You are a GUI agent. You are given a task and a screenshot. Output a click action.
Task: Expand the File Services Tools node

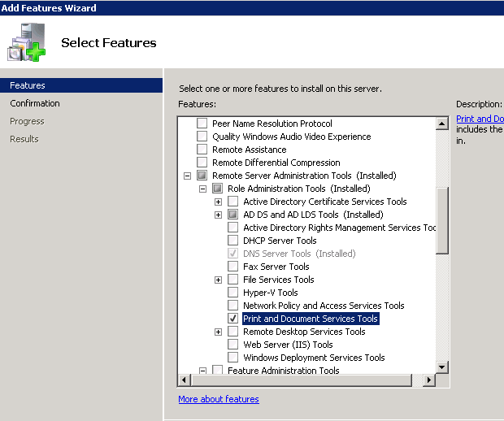click(218, 280)
